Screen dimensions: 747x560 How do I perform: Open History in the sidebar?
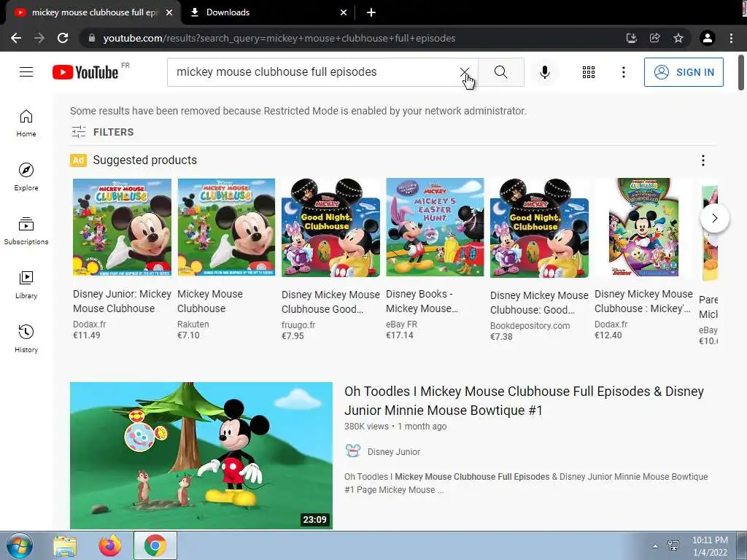[26, 338]
